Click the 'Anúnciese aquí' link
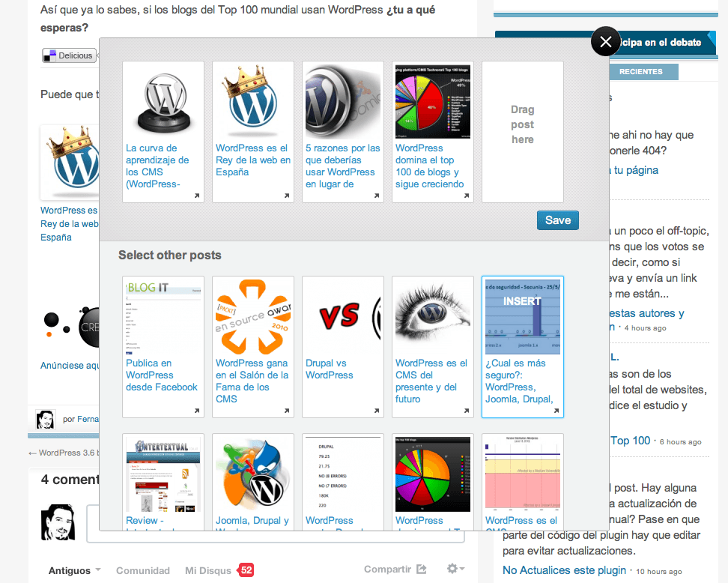This screenshot has width=728, height=583. [x=70, y=365]
